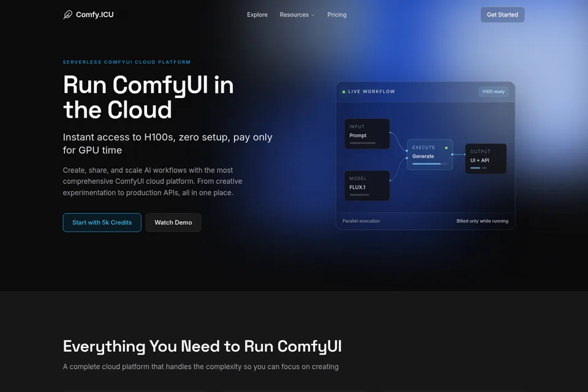Click 'Billed only while running' text

point(482,221)
